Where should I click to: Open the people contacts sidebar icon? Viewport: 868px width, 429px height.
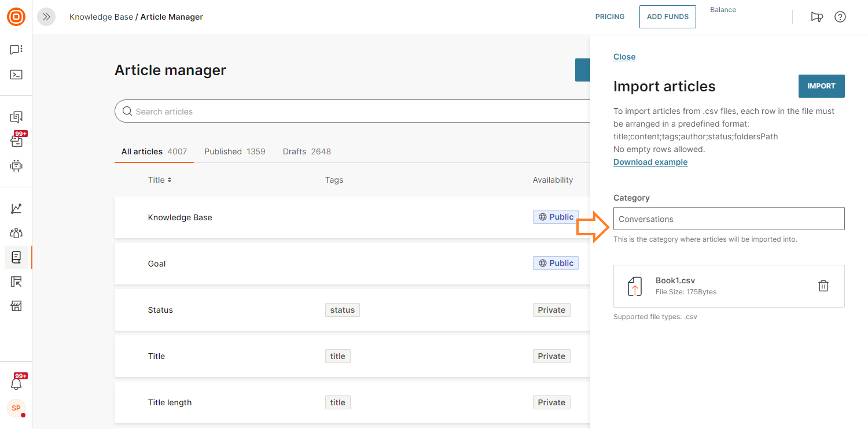16,233
